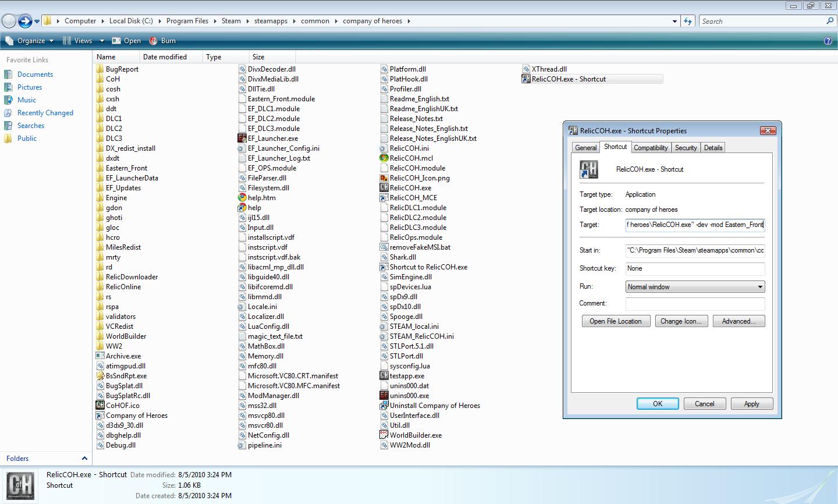838x504 pixels.
Task: Click Cancel in Shortcut Properties
Action: click(x=704, y=404)
